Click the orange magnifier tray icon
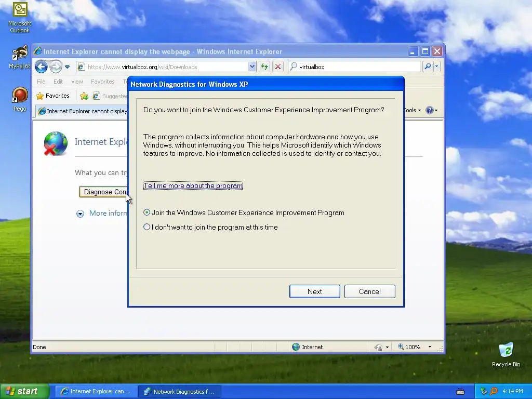 tap(494, 391)
